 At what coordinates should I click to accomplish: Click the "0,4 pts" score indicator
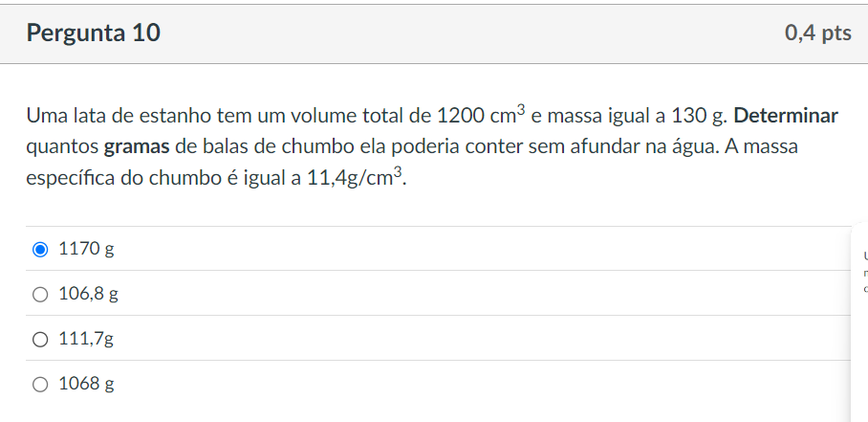pos(817,33)
